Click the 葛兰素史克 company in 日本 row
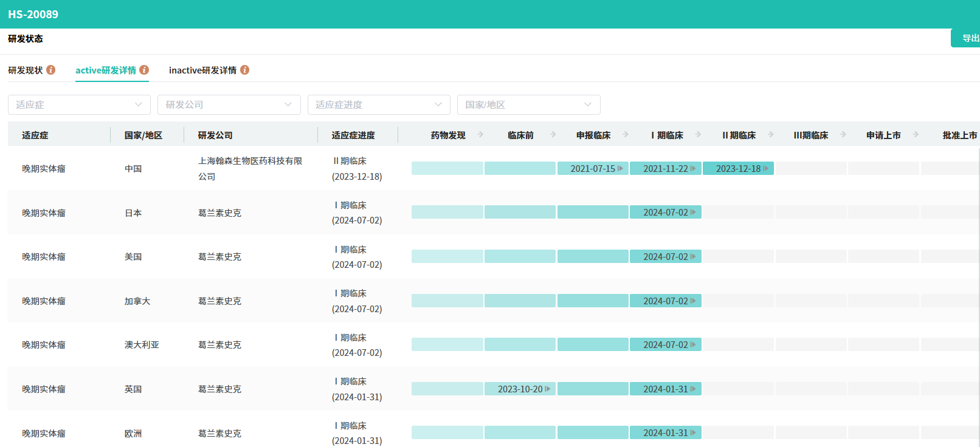Image resolution: width=980 pixels, height=447 pixels. [x=219, y=213]
